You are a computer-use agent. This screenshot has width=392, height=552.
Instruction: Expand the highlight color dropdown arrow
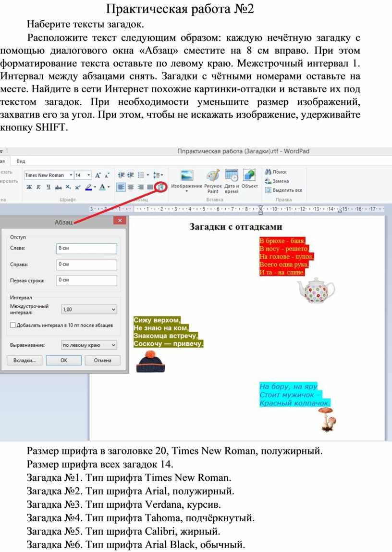(x=95, y=187)
